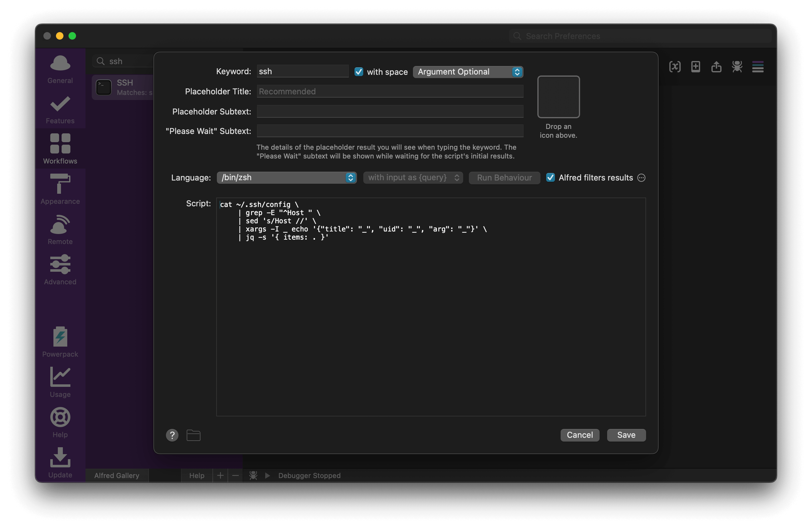
Task: Click the add workflow object plus icon
Action: (696, 67)
